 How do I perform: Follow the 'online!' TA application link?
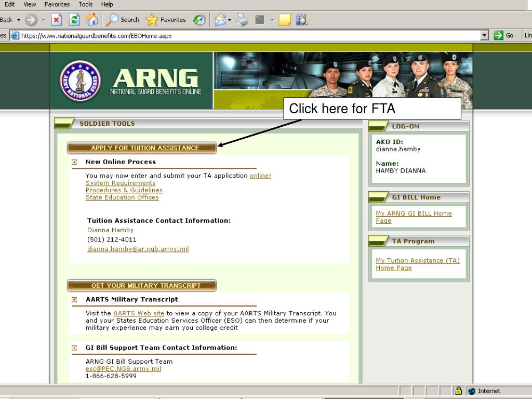point(260,176)
